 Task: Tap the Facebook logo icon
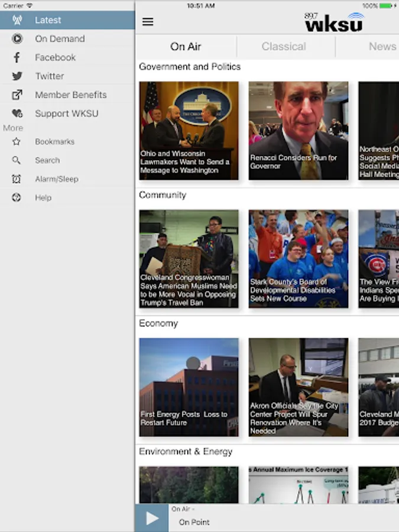[17, 57]
